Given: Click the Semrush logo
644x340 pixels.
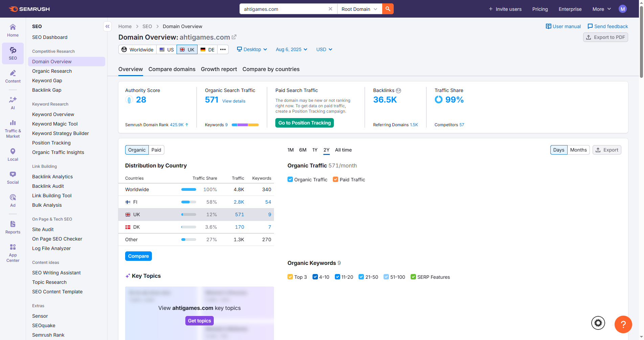Looking at the screenshot, I should click(29, 9).
